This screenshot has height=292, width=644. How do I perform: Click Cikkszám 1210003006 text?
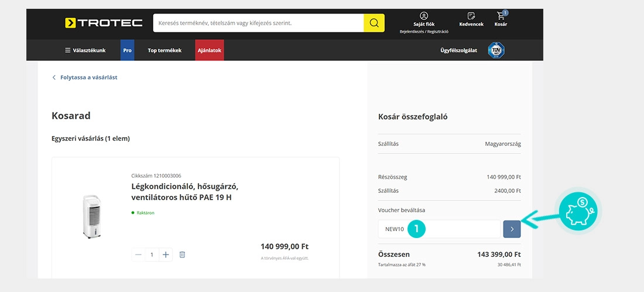click(156, 176)
